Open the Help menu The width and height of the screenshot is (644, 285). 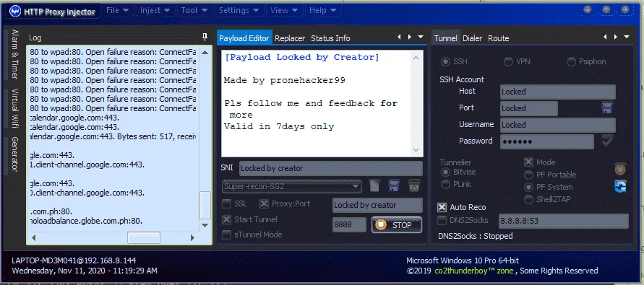(x=322, y=11)
